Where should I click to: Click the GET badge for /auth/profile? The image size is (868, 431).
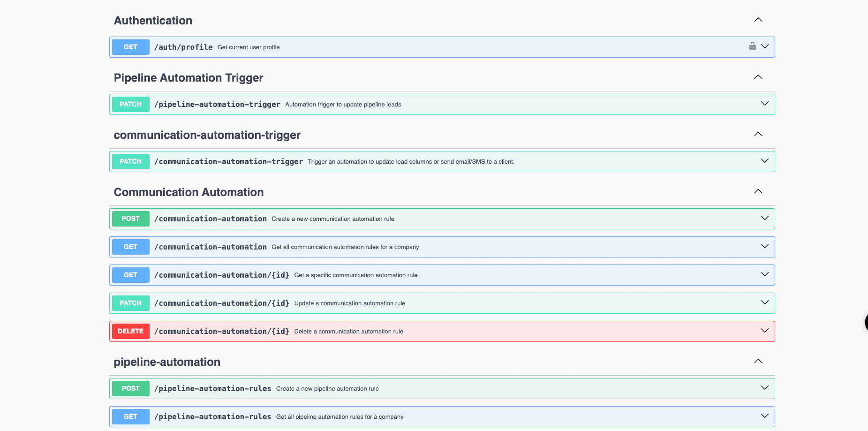click(131, 47)
